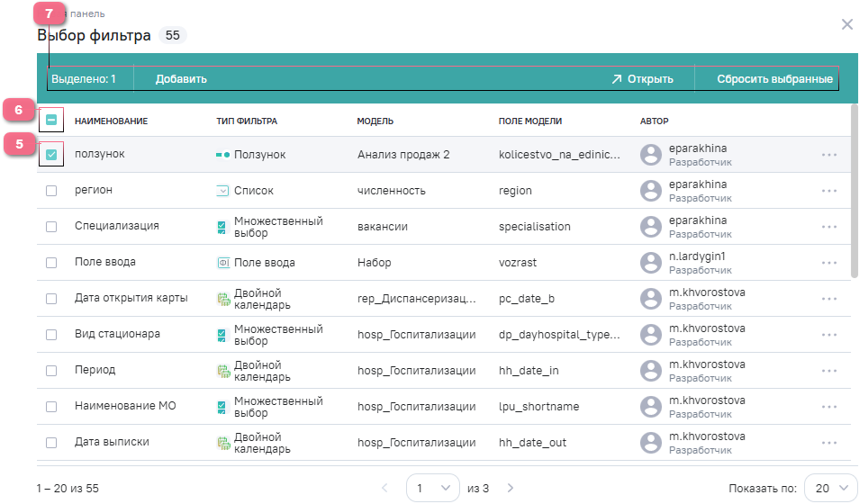Click Сбросить выбранные button
The width and height of the screenshot is (859, 504).
click(773, 79)
